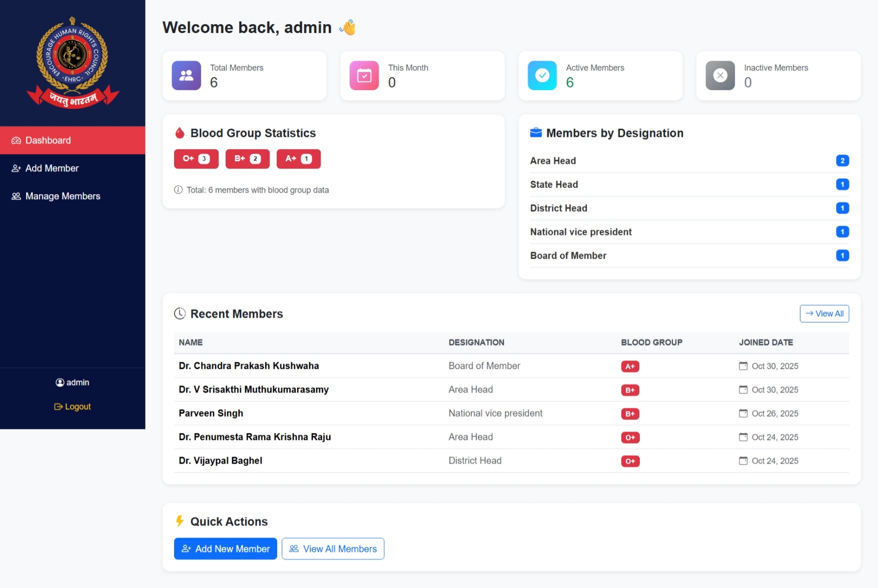
Task: Select the B+ blood group statistics badge
Action: click(247, 159)
